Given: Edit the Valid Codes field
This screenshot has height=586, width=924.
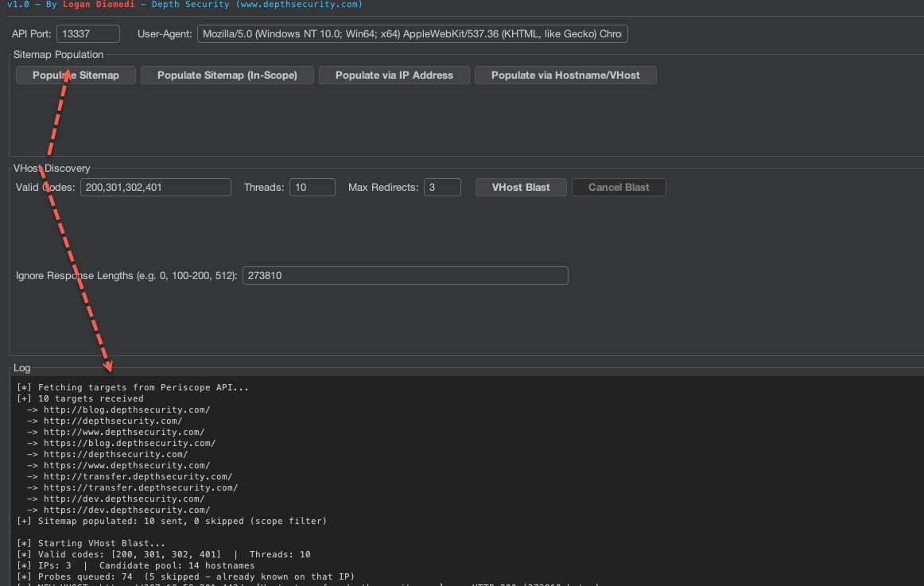Looking at the screenshot, I should tap(156, 188).
